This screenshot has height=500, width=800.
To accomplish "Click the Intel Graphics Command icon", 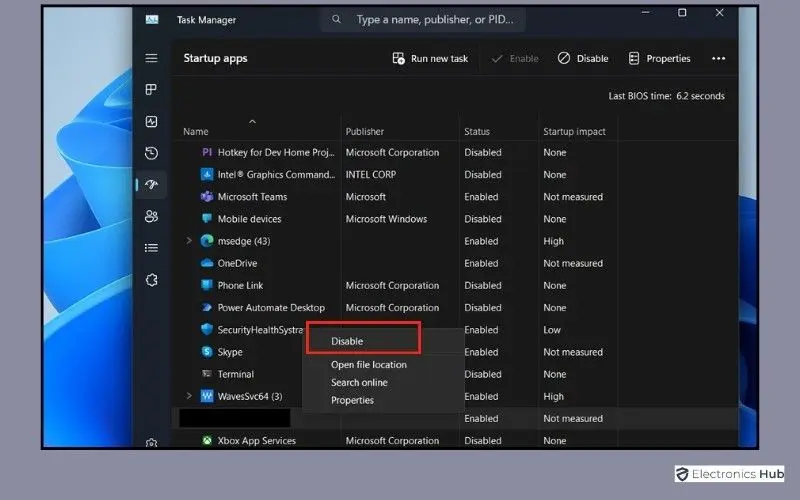I will [207, 174].
